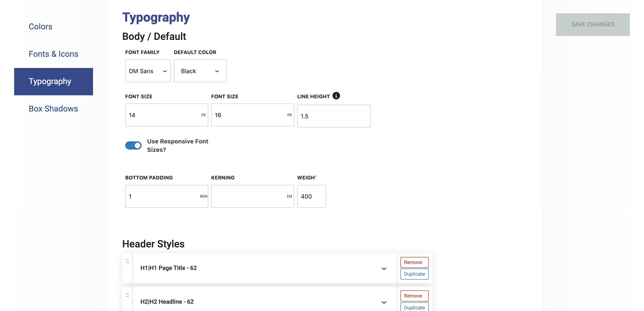The image size is (644, 311).
Task: Grab the H1 Page Title drag handle
Action: click(x=127, y=261)
